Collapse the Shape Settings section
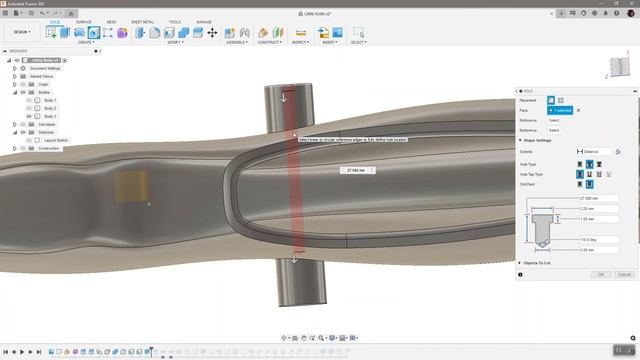The width and height of the screenshot is (640, 360). point(520,140)
